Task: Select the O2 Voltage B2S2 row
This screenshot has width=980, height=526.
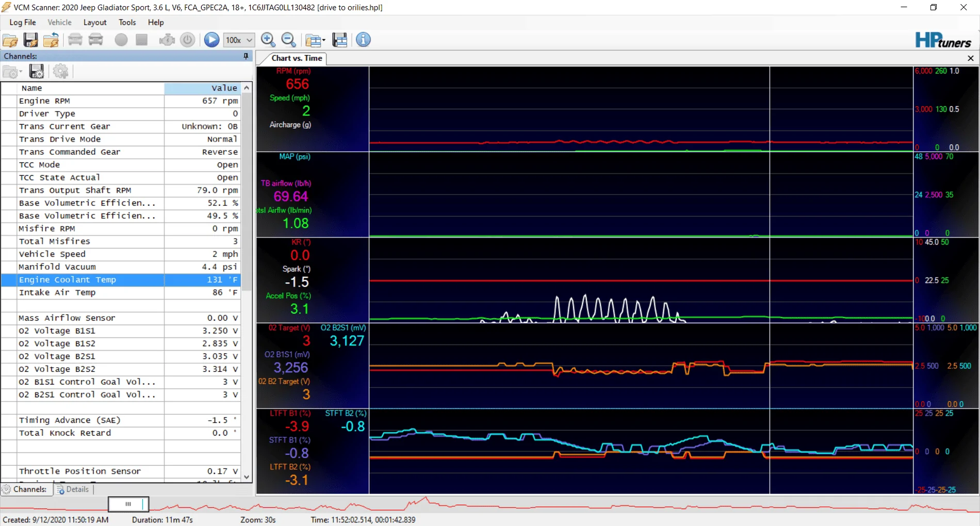Action: [121, 369]
